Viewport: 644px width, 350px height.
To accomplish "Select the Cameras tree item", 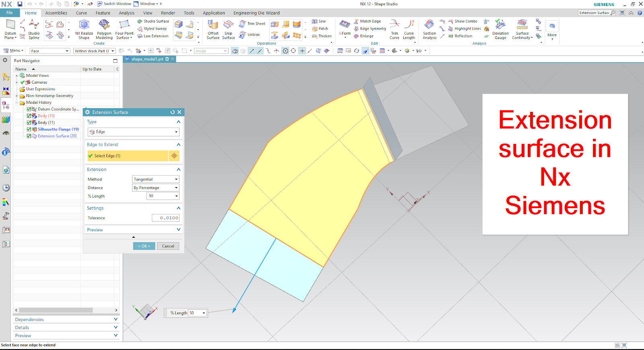I will click(x=39, y=82).
